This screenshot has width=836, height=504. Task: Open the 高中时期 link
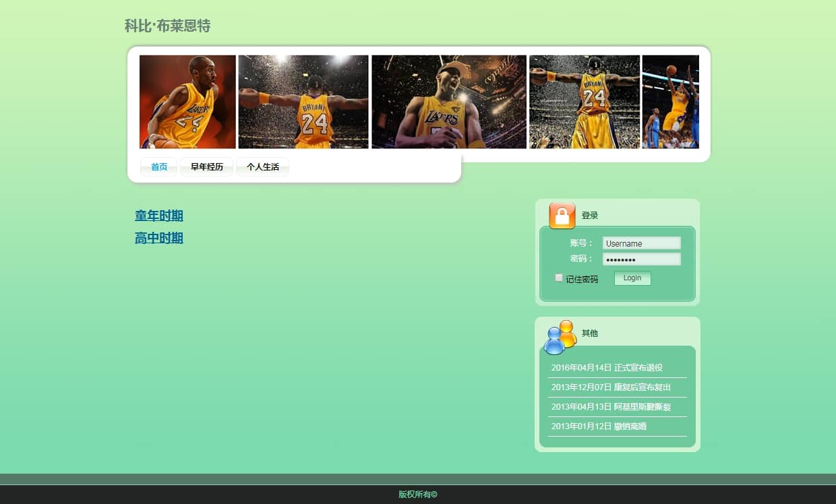point(159,239)
